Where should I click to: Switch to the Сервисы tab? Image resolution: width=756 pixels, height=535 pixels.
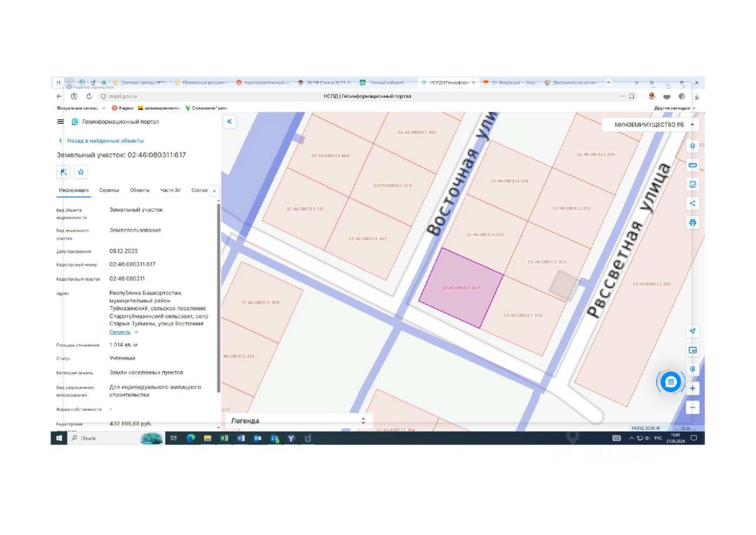109,190
